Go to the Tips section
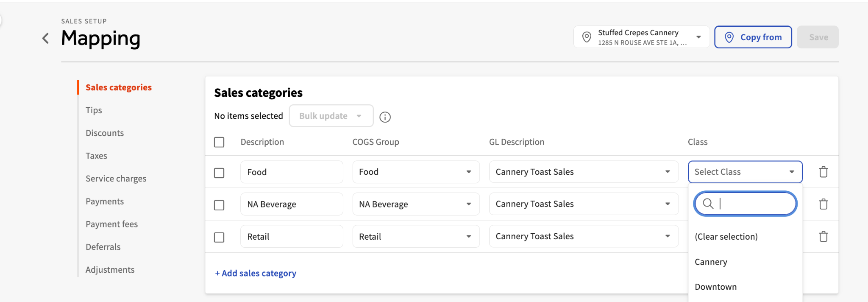Screen dimensions: 868x302 pos(94,110)
